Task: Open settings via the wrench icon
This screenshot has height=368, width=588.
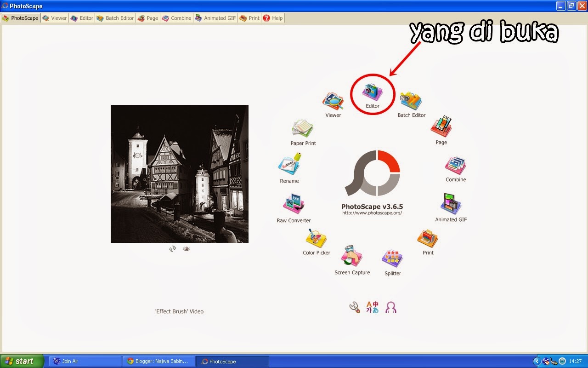Action: [355, 307]
